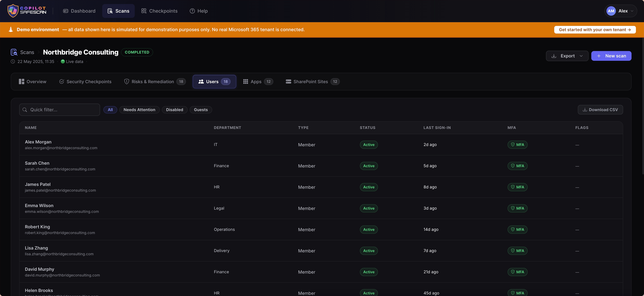This screenshot has width=644, height=296.
Task: Click the Scans breadcrumb icon
Action: [x=14, y=52]
